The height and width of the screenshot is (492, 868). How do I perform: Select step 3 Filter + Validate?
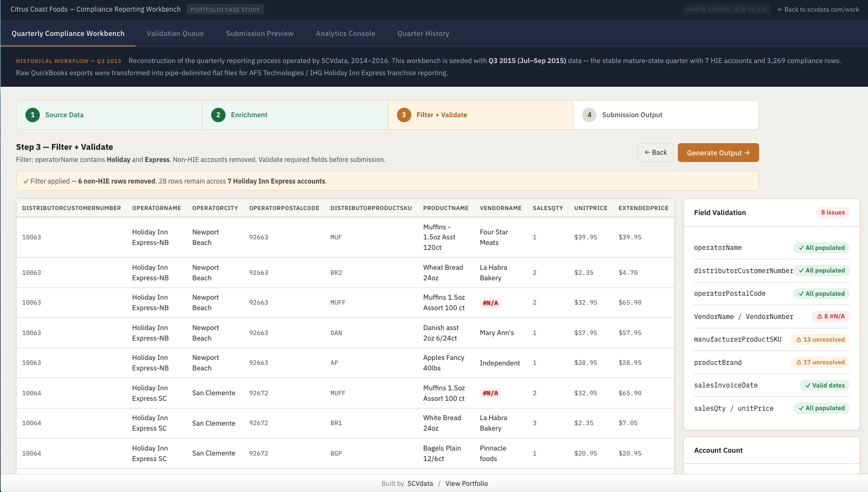480,115
